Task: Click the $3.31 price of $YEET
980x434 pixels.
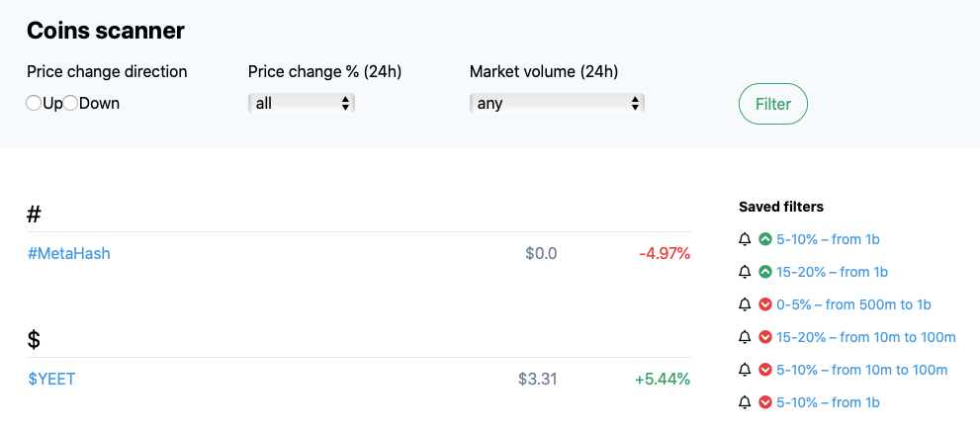Action: pos(537,379)
